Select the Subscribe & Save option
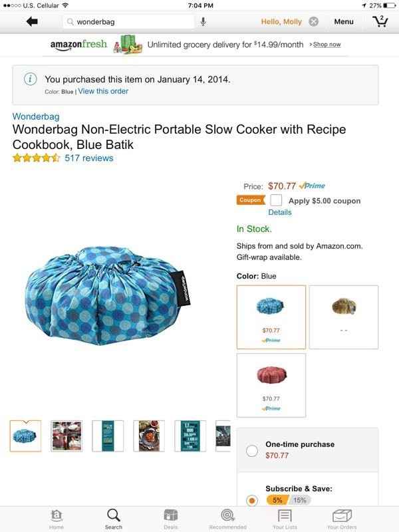Screen dimensions: 399x532 252,500
